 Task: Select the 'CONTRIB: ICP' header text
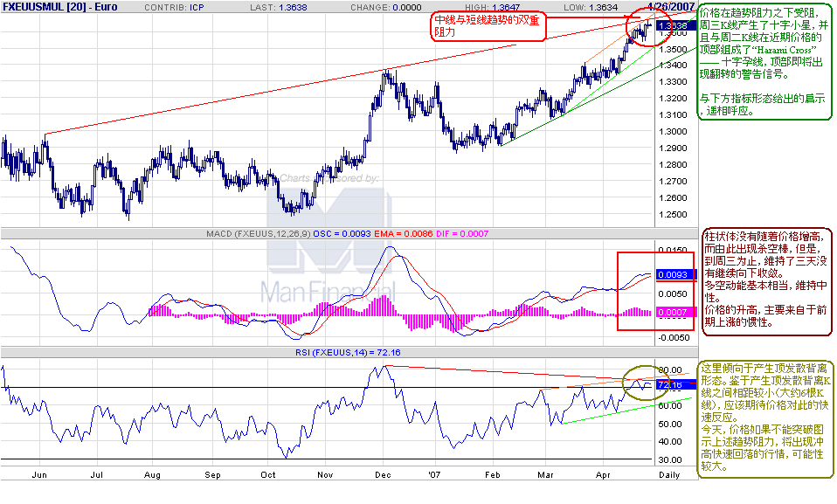174,8
